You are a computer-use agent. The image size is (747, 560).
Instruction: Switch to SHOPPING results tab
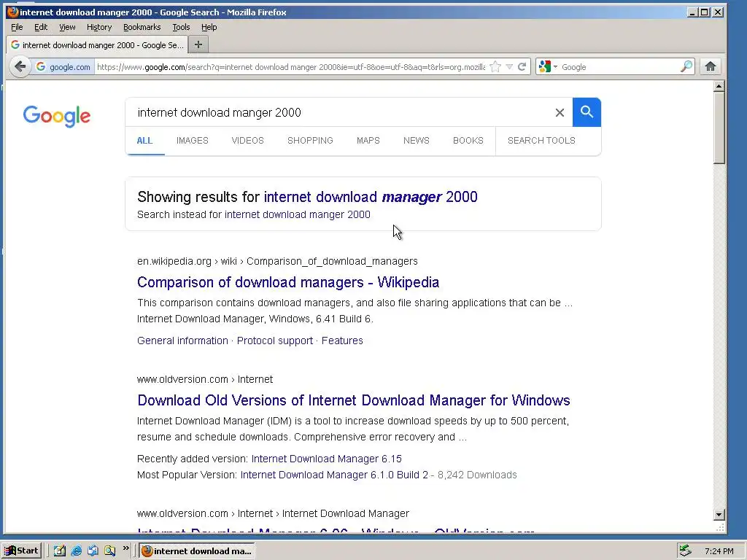pos(310,141)
